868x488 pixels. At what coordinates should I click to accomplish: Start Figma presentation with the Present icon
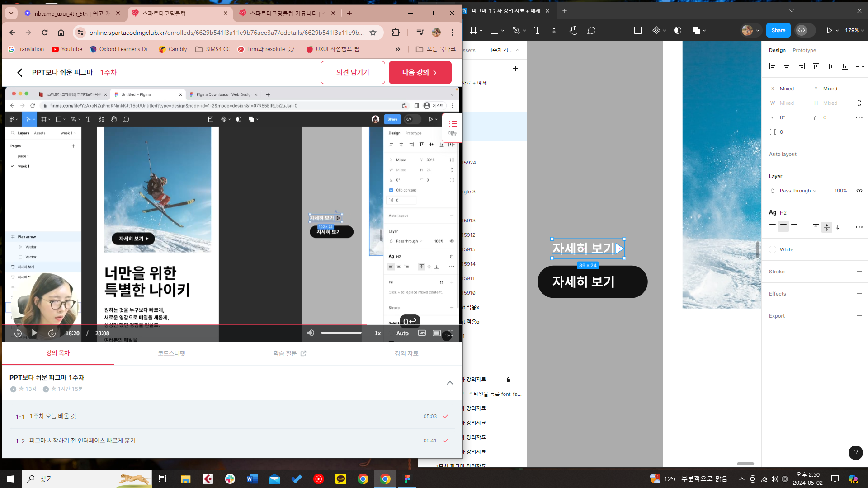829,30
